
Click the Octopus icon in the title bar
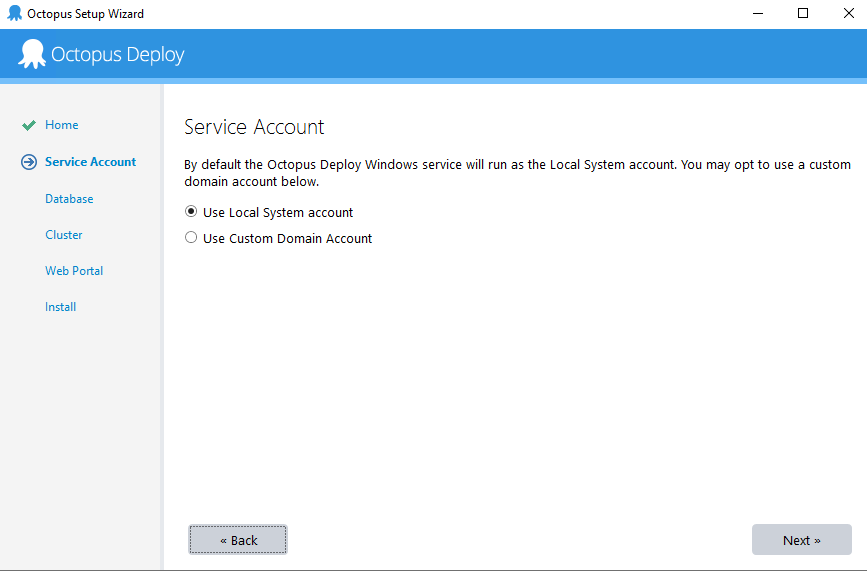point(14,14)
